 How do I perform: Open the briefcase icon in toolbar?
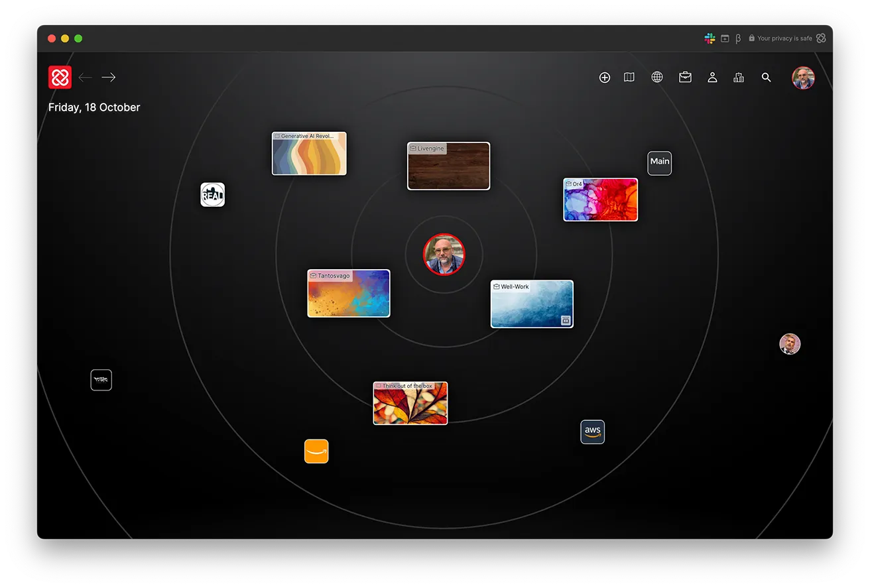pyautogui.click(x=685, y=78)
